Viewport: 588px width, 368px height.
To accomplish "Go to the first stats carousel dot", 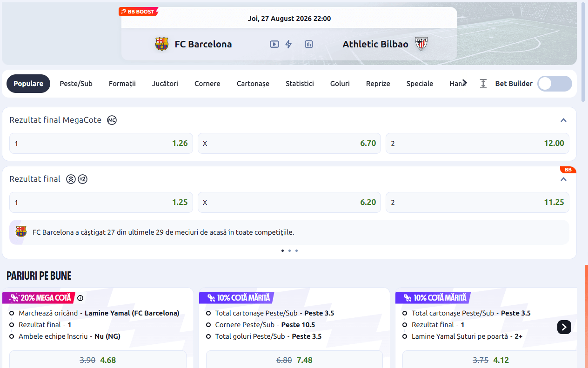I will pos(282,250).
